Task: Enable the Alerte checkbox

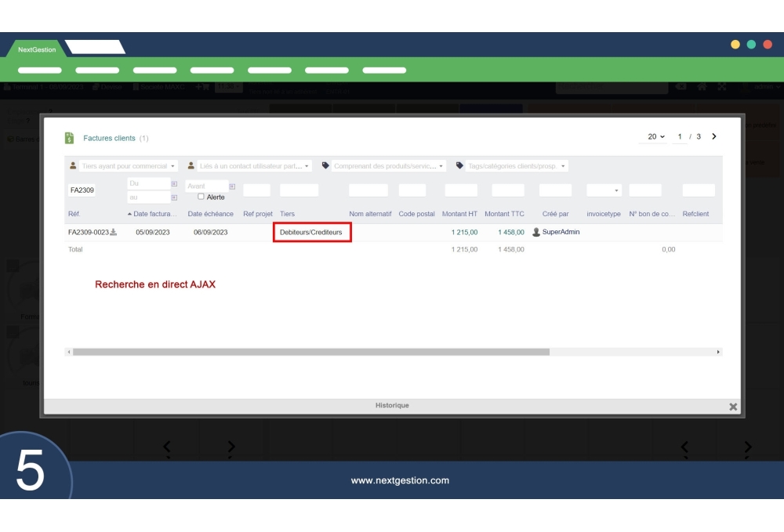Action: click(x=201, y=196)
